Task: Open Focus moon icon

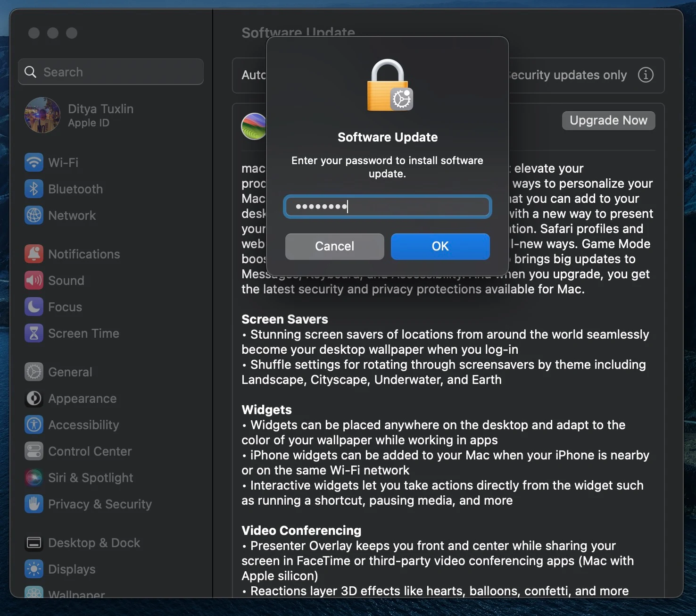Action: 34,307
